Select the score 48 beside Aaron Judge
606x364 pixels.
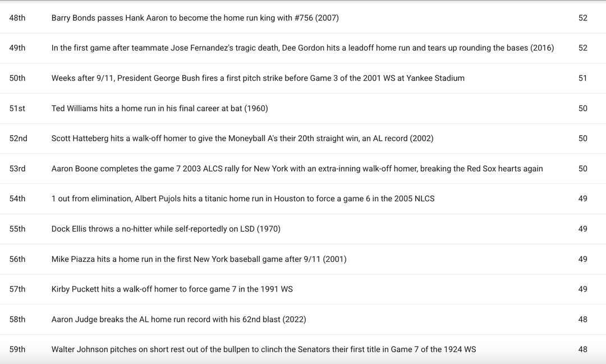[x=582, y=320]
